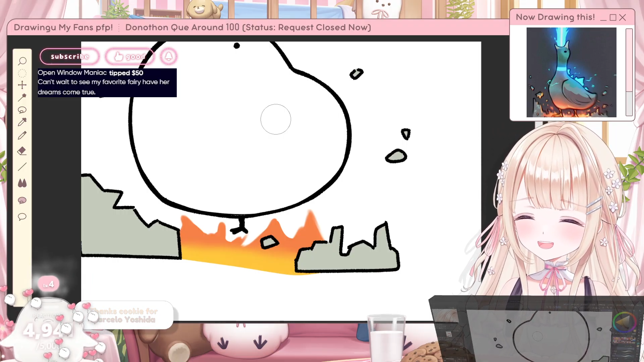Viewport: 644px width, 362px height.
Task: Select the eyedropper color picker tool
Action: [x=22, y=122]
